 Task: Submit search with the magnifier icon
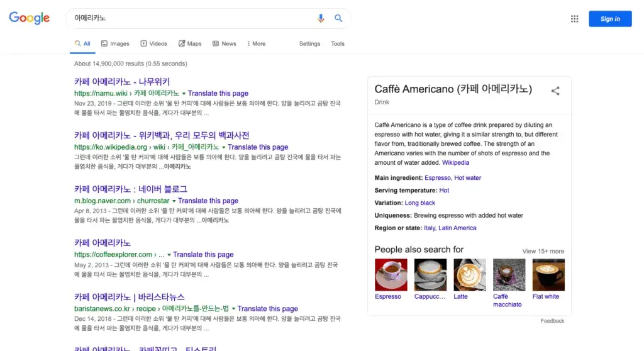coord(338,18)
